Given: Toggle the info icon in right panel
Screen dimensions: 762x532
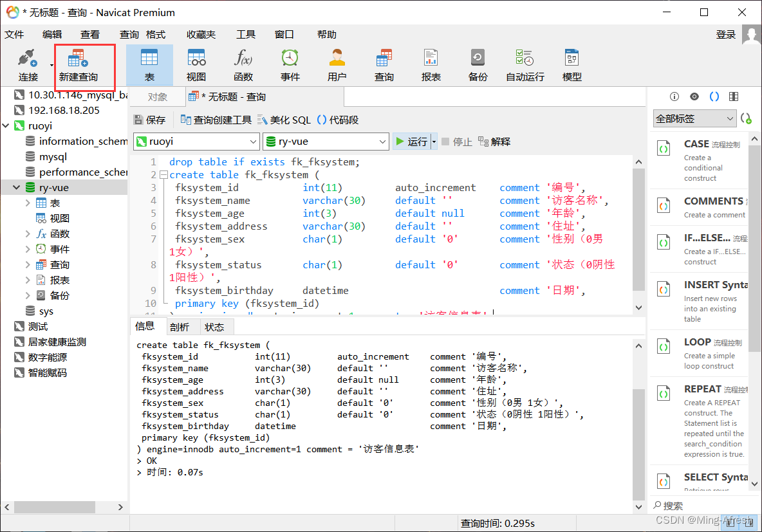Looking at the screenshot, I should (x=674, y=96).
